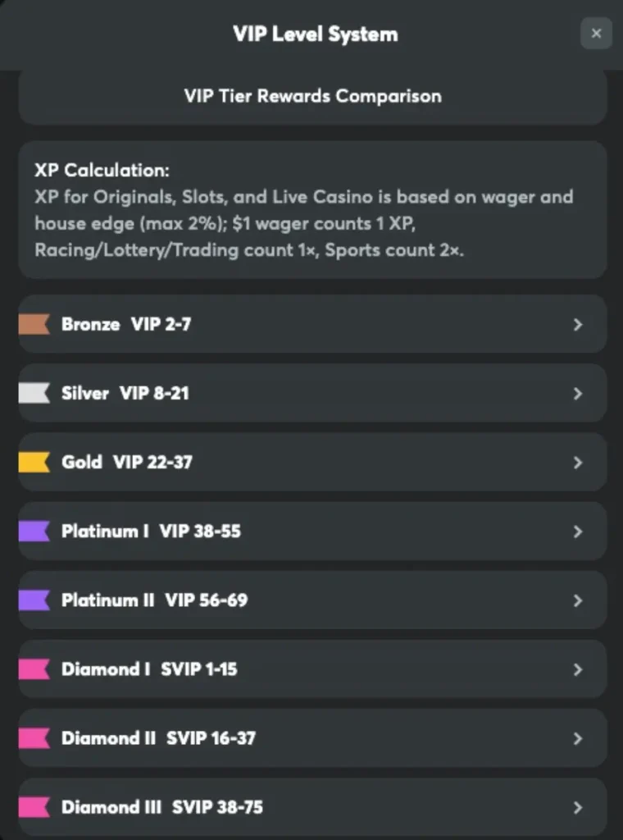Click the pink Diamond I flag icon

[x=34, y=669]
